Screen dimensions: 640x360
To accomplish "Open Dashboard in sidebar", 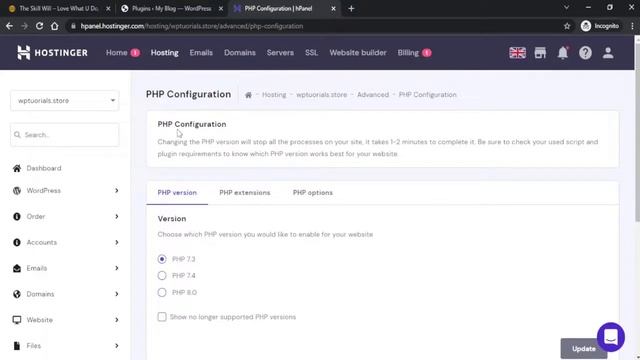I will pos(44,168).
